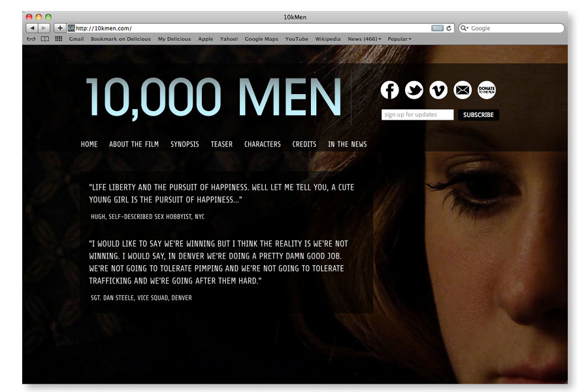Click the RSS badge in address bar
This screenshot has width=588, height=392.
436,28
